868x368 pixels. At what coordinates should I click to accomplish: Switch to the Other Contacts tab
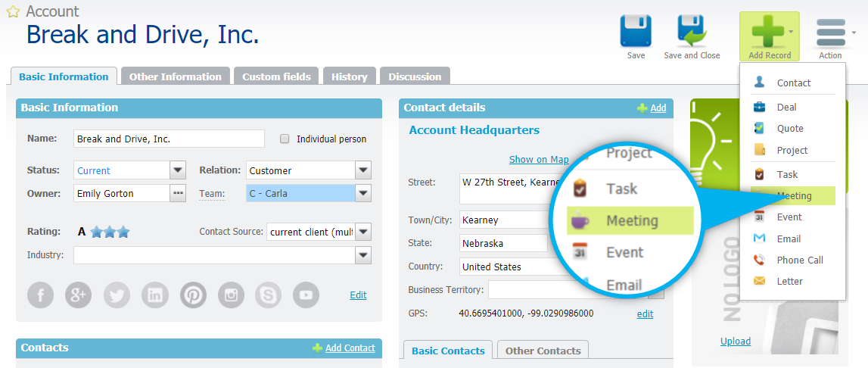(543, 351)
